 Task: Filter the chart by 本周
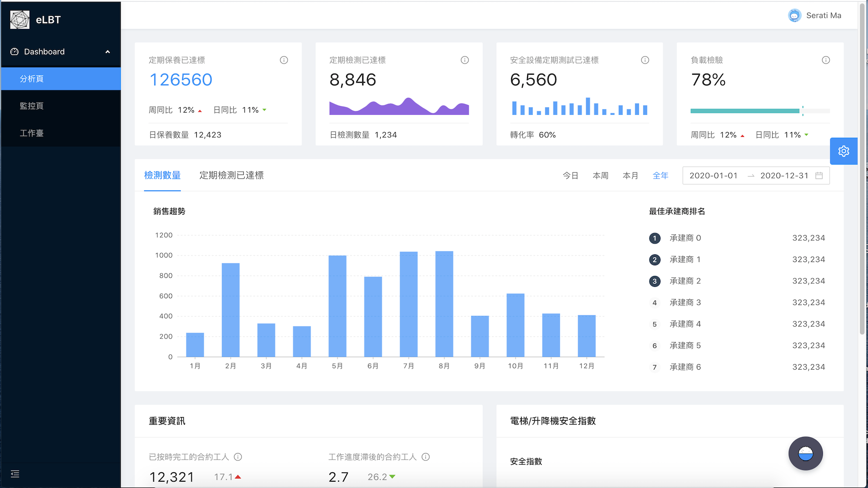click(600, 175)
